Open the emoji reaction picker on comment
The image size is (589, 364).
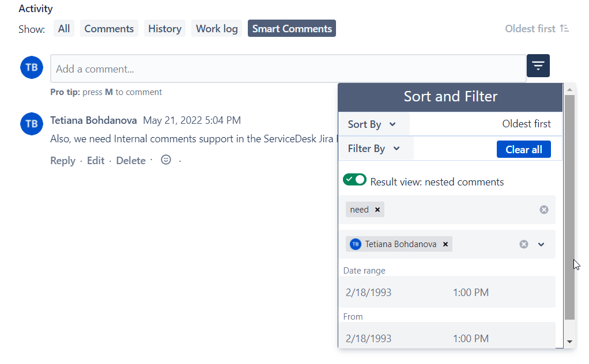(x=166, y=160)
